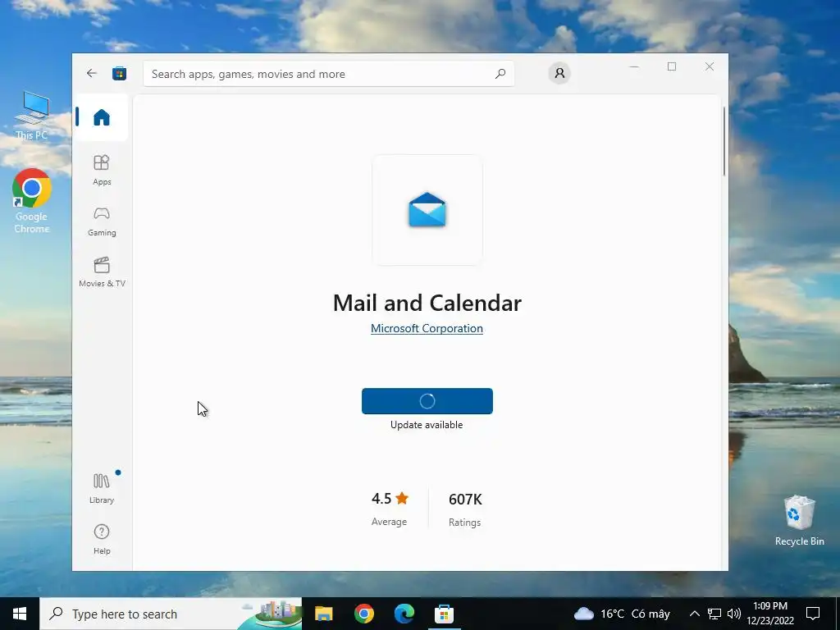
Task: Open File Explorer from the taskbar
Action: (x=323, y=614)
